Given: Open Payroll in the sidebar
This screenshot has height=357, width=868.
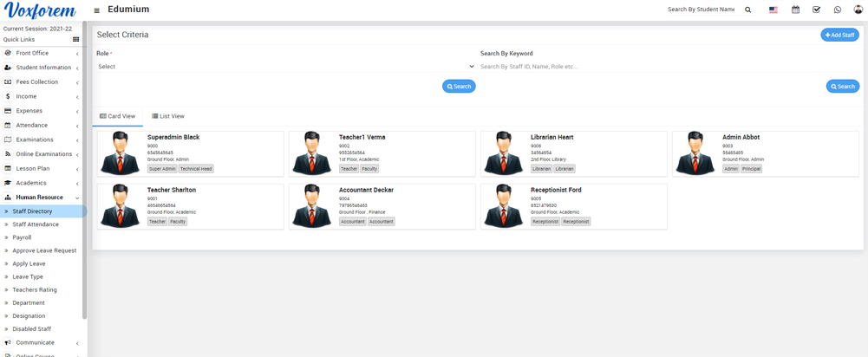Looking at the screenshot, I should coord(22,237).
